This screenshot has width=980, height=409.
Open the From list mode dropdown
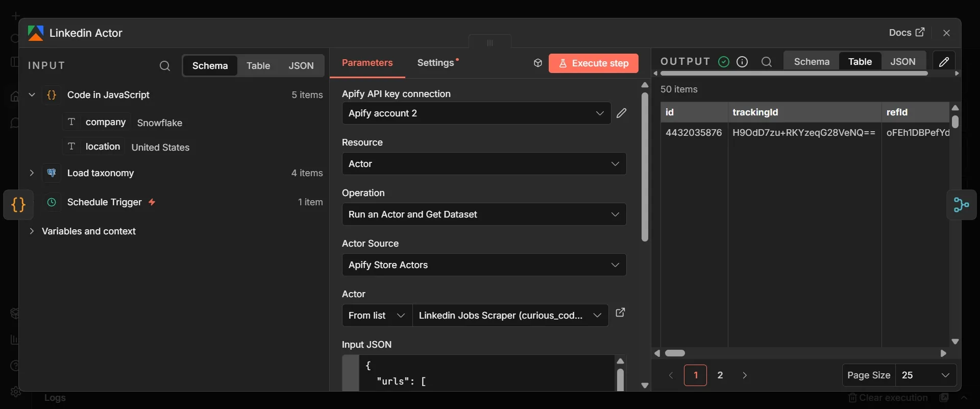377,316
